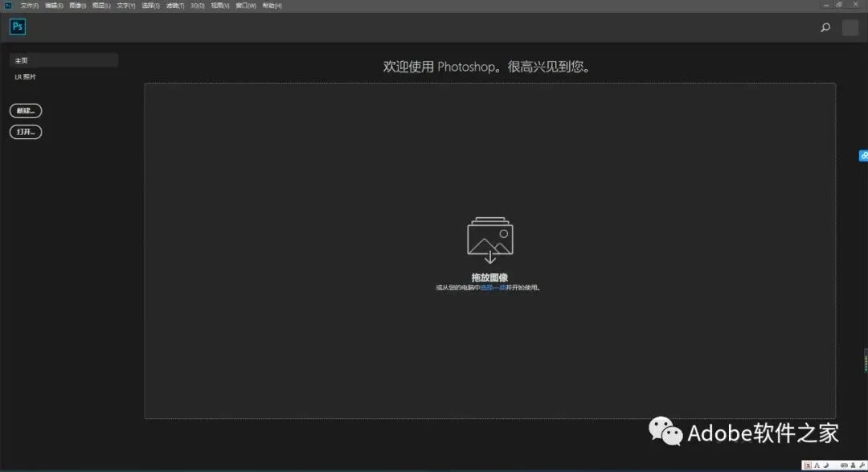The image size is (868, 472).
Task: Open the 文字(Y) menu
Action: 125,6
